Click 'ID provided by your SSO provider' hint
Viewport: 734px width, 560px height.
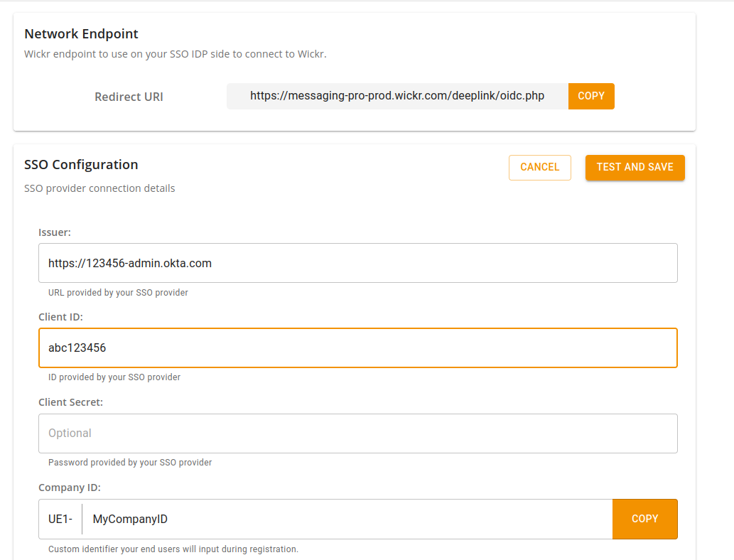coord(114,377)
